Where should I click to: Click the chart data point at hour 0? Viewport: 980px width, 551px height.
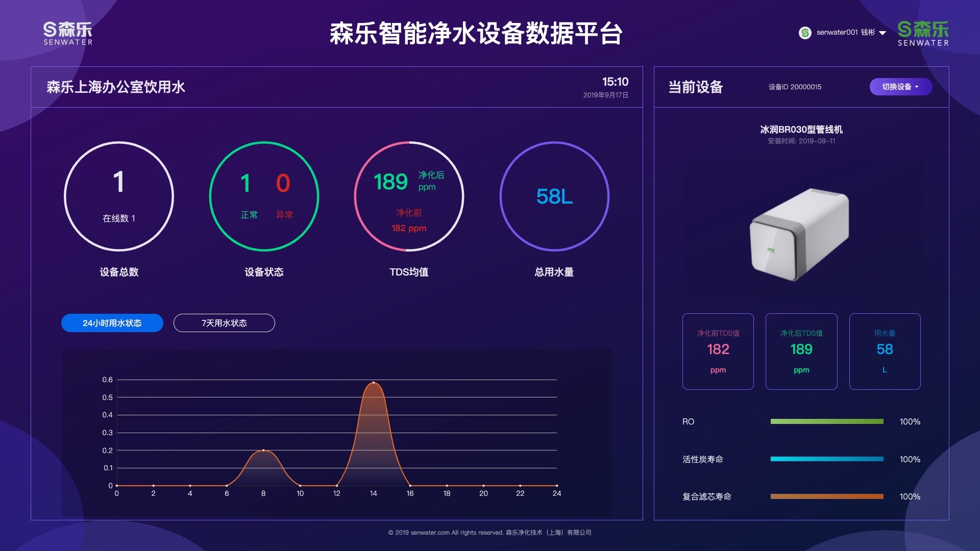tap(117, 486)
